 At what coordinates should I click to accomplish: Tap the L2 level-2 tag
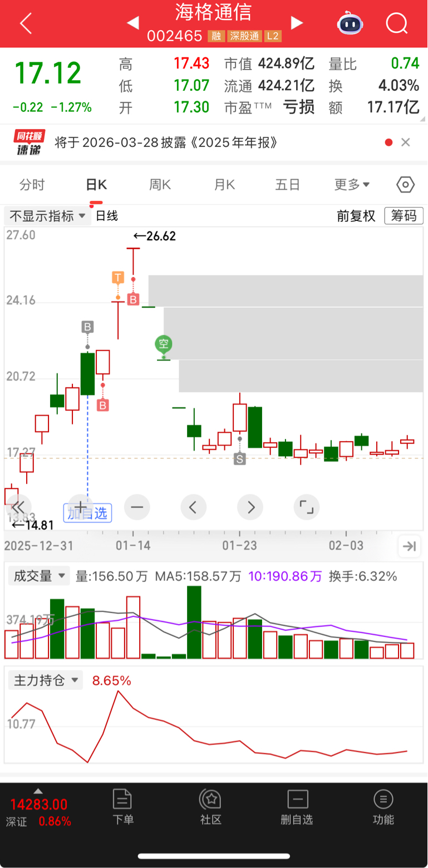tap(272, 37)
